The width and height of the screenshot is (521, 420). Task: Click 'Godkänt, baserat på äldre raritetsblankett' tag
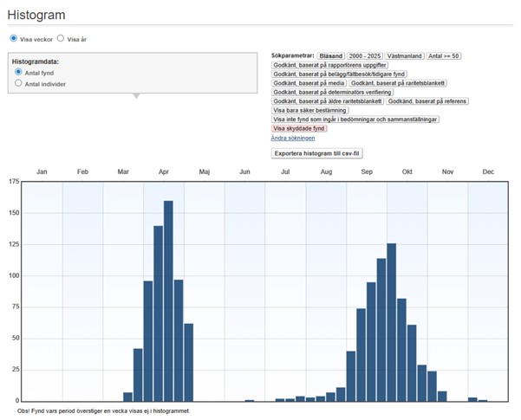click(x=328, y=101)
